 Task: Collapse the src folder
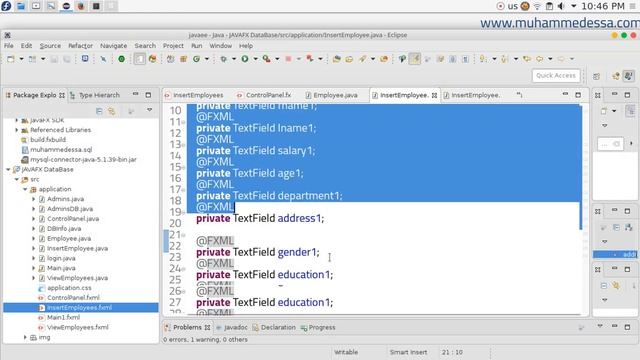coord(17,179)
